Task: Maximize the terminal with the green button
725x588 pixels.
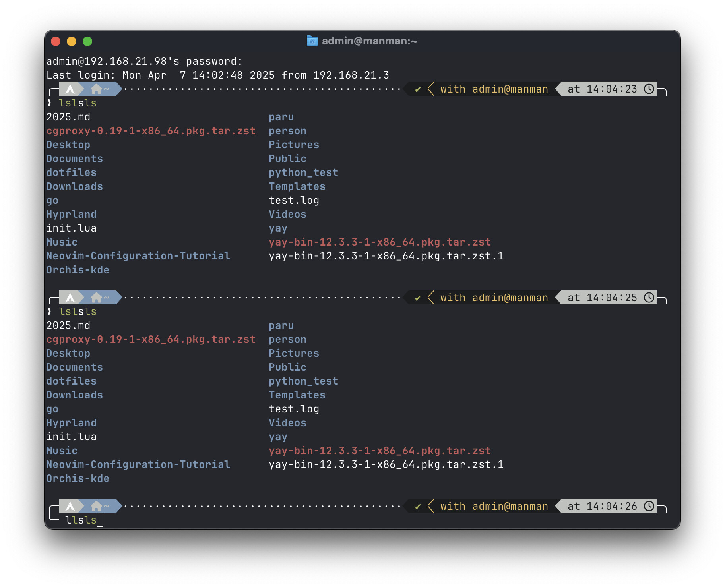Action: [87, 41]
